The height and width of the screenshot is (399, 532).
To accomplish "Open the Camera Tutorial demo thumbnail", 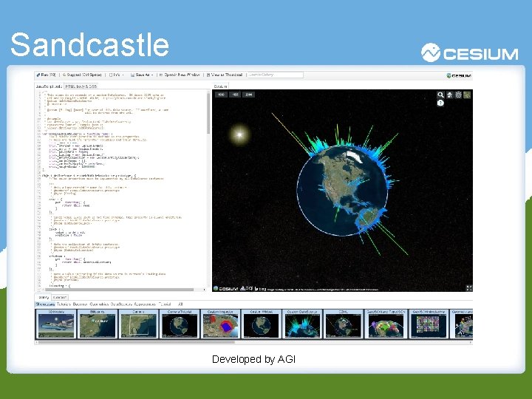I will point(180,324).
